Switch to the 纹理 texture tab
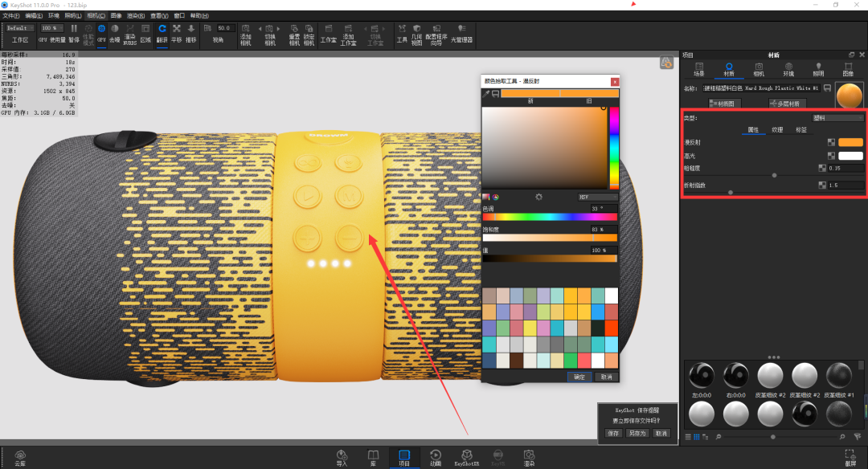 pos(777,129)
